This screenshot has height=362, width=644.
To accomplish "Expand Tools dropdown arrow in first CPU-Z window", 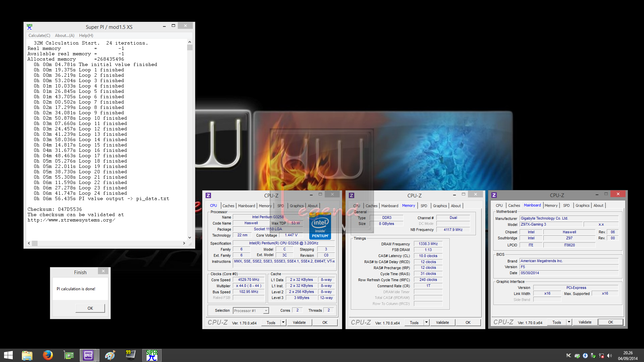I will point(283,322).
